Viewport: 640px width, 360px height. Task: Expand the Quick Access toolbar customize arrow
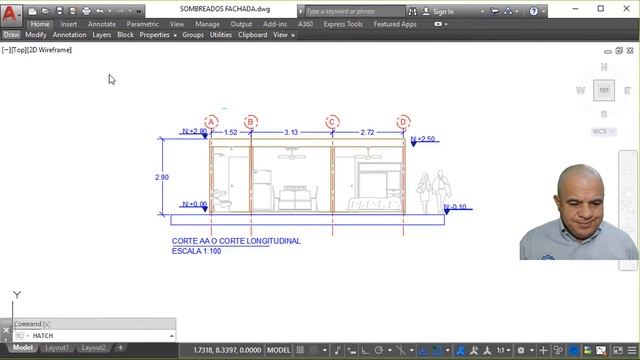[x=139, y=11]
